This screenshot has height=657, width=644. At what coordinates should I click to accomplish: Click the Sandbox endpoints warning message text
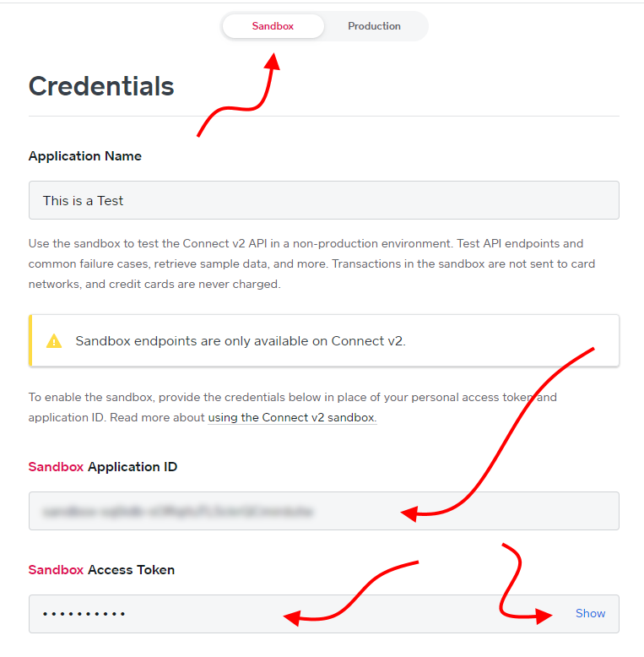(x=241, y=341)
